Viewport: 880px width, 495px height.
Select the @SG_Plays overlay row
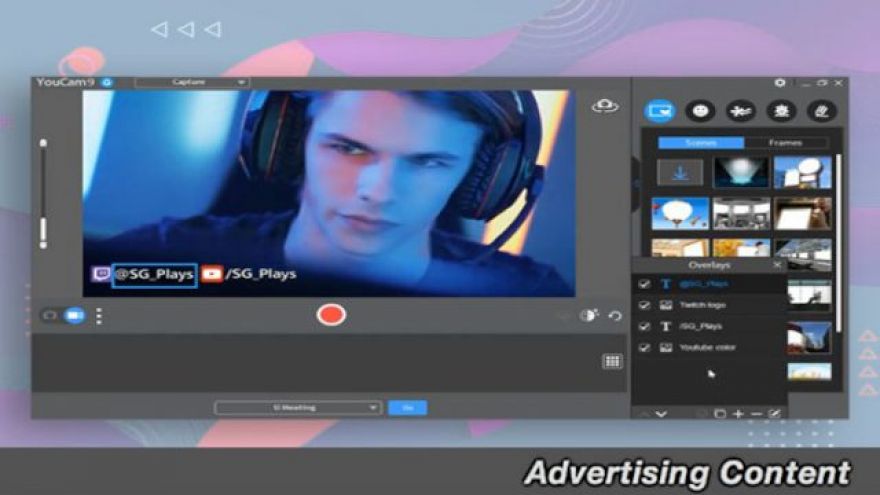pos(709,284)
